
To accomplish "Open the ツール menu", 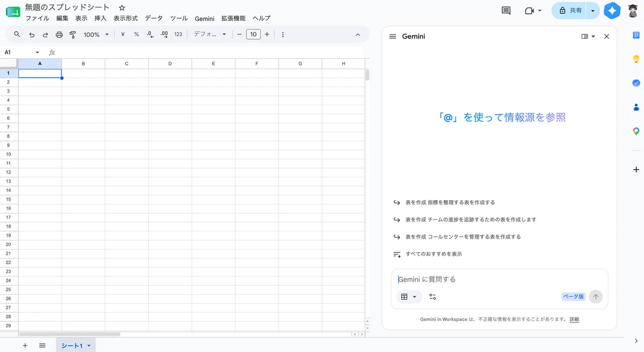I will (x=179, y=18).
